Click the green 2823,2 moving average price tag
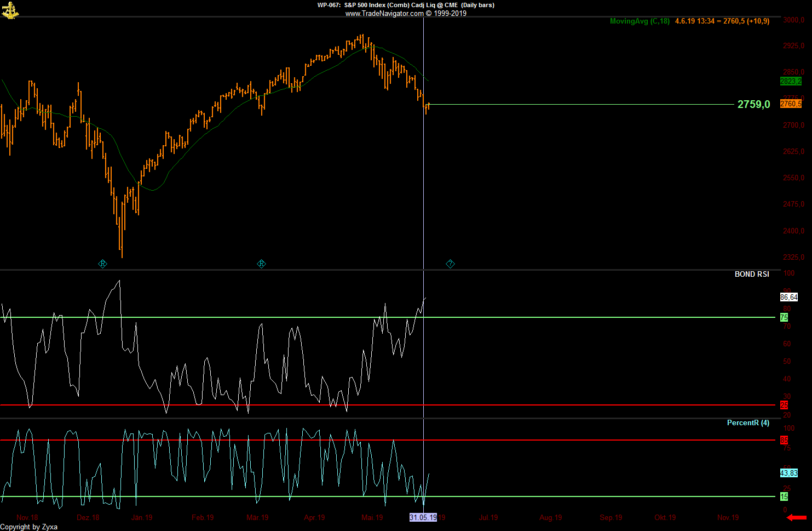Screen dimensions: 812x531 (x=791, y=81)
